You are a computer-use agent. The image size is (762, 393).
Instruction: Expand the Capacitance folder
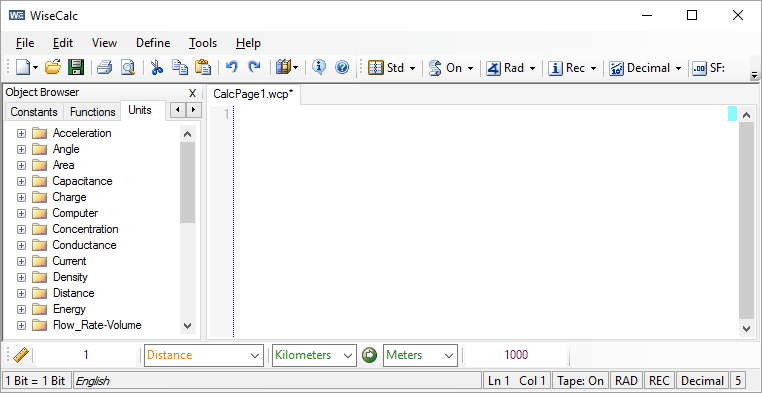pyautogui.click(x=21, y=181)
